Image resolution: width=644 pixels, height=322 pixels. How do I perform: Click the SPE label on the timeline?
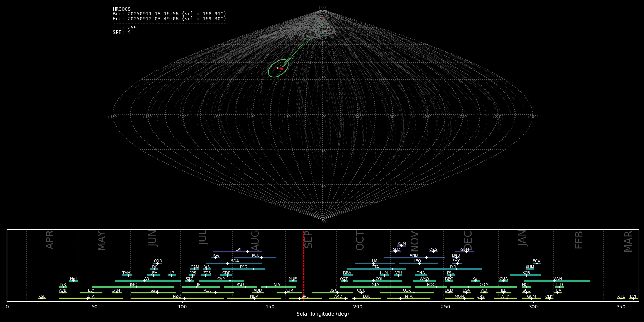point(305,297)
